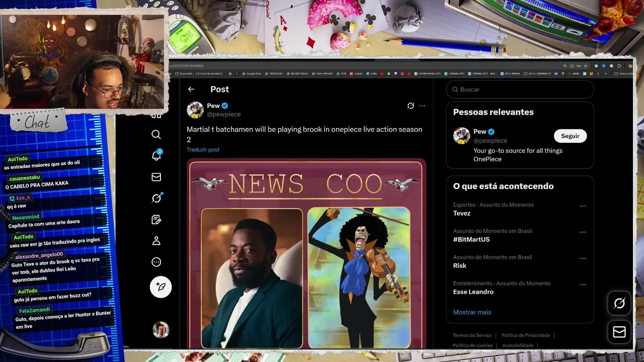Click bookmark star in browser address bar
The width and height of the screenshot is (644, 362).
coord(586,66)
